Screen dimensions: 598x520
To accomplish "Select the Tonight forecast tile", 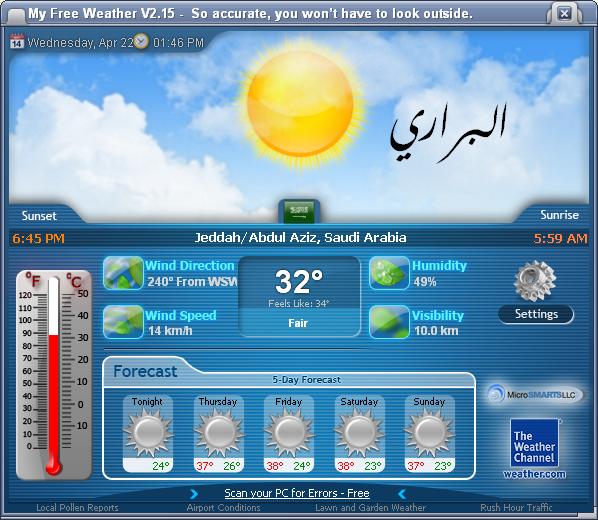I will click(x=148, y=434).
